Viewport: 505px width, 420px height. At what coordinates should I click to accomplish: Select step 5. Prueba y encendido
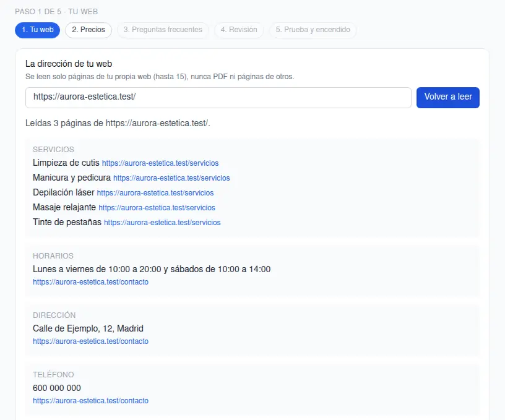click(x=313, y=30)
